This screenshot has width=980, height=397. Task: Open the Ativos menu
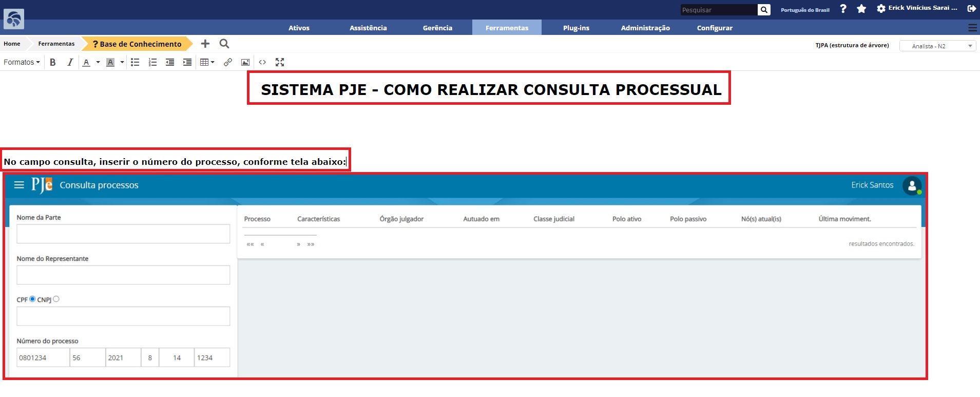pos(299,28)
